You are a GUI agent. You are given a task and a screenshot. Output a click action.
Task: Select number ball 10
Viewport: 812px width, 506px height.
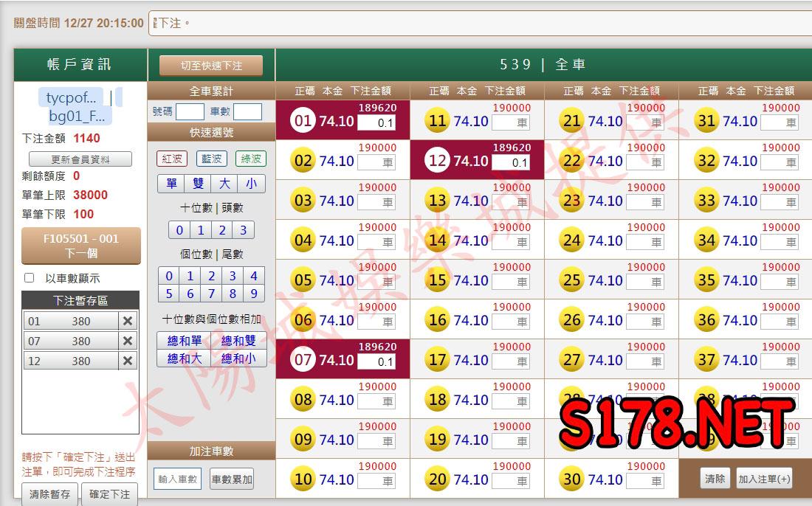[x=303, y=479]
